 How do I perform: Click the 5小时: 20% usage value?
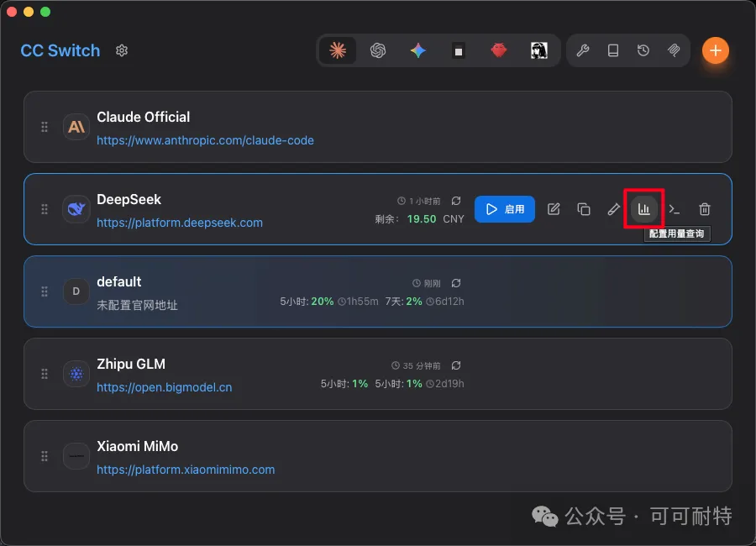pyautogui.click(x=307, y=302)
